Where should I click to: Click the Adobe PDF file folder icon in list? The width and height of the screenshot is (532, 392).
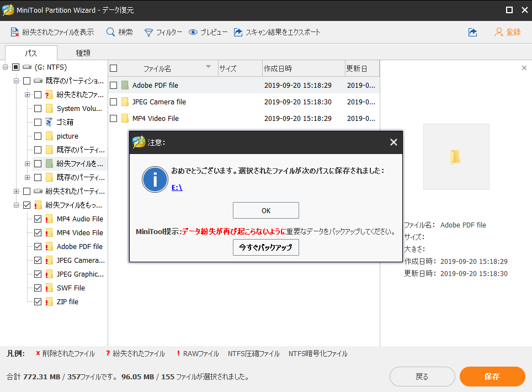(x=125, y=85)
